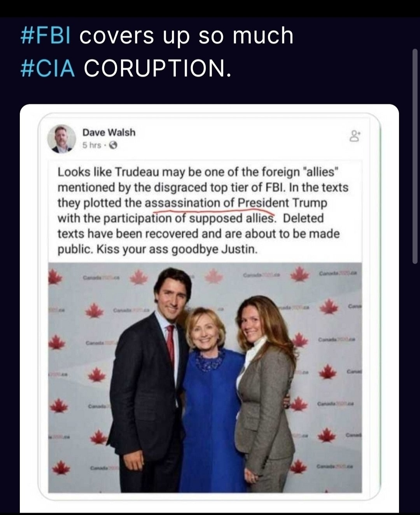Click the globe public-audience icon
This screenshot has height=515, width=420.
coord(113,145)
